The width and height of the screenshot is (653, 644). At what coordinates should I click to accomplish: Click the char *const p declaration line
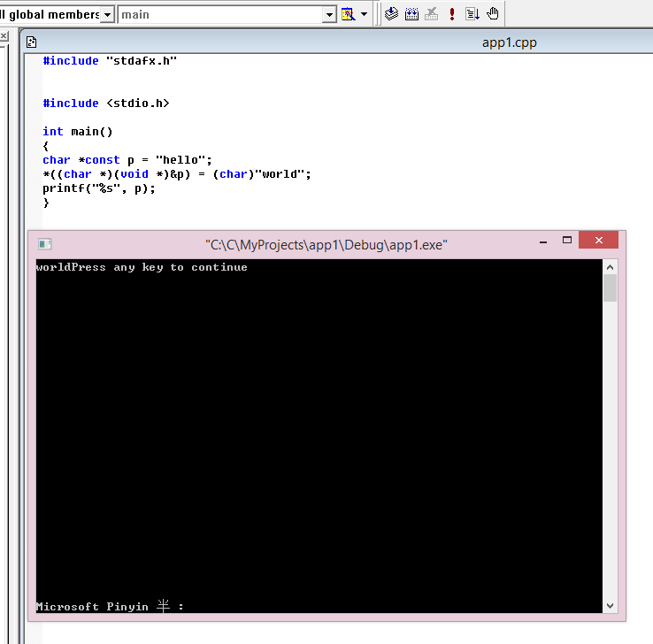click(127, 160)
